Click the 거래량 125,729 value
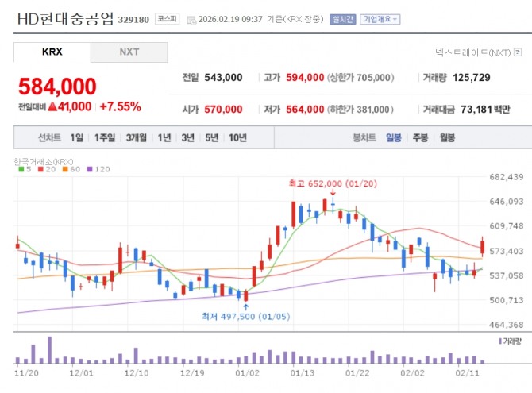532x393 pixels. click(472, 77)
